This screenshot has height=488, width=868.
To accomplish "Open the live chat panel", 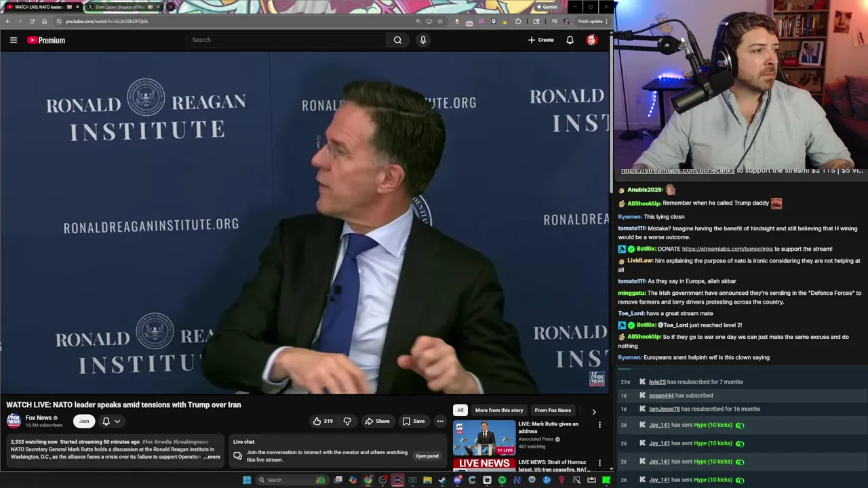I will pos(427,456).
